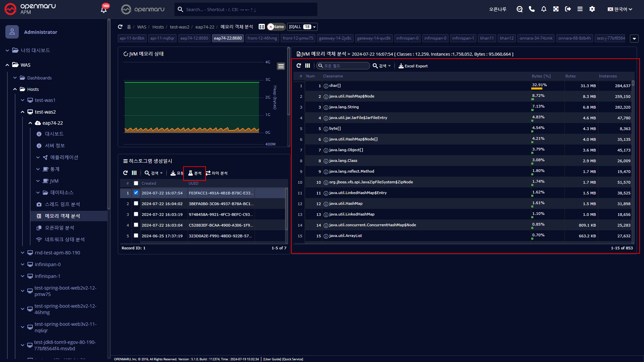Click the 분석 flask icon button
The image size is (644, 362).
(195, 173)
